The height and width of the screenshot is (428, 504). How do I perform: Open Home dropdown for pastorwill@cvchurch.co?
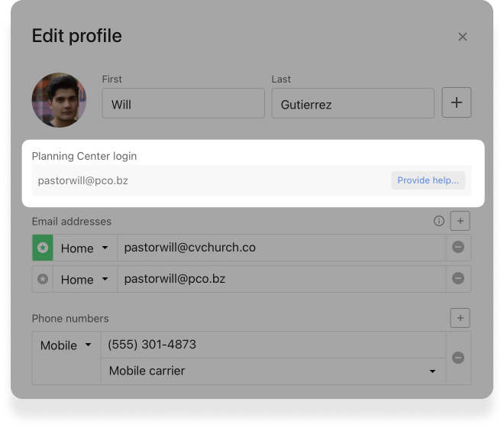point(85,248)
